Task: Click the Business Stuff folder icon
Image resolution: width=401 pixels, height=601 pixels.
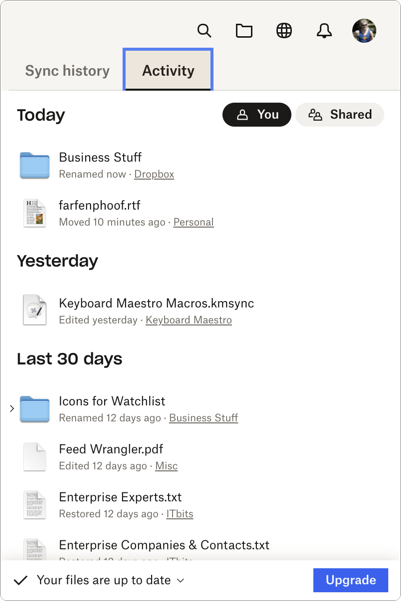Action: (35, 165)
